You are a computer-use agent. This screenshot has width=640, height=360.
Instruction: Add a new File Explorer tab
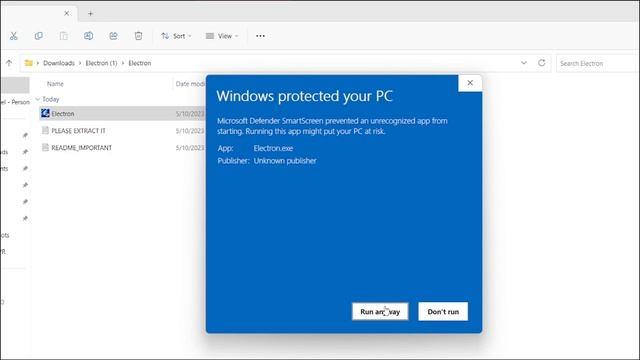tap(90, 13)
